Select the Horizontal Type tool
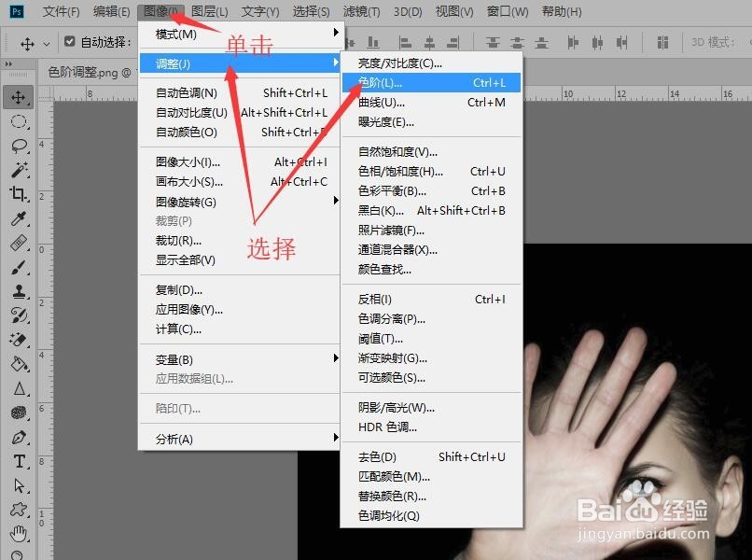Image resolution: width=752 pixels, height=560 pixels. coord(19,461)
